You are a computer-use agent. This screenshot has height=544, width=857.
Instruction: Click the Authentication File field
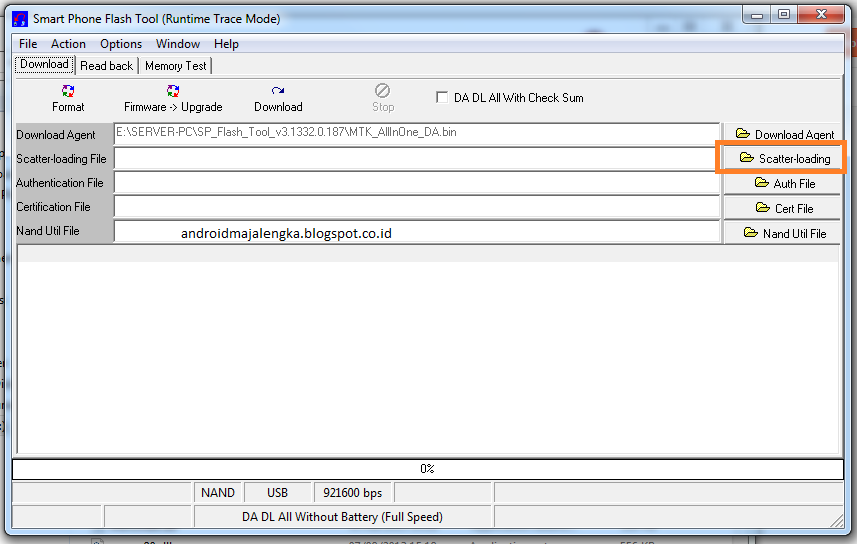tap(416, 183)
